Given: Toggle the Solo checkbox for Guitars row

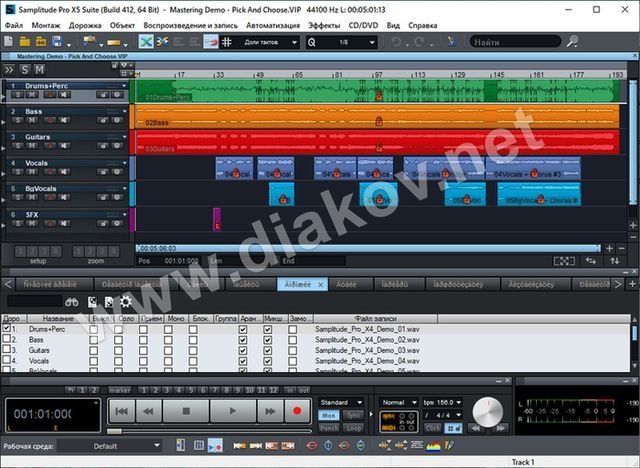Looking at the screenshot, I should pyautogui.click(x=118, y=351).
